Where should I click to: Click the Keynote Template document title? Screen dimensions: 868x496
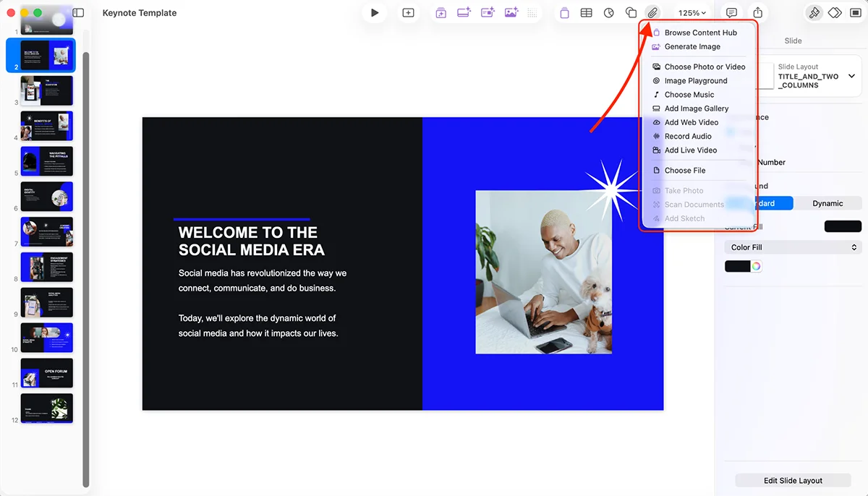(x=140, y=13)
